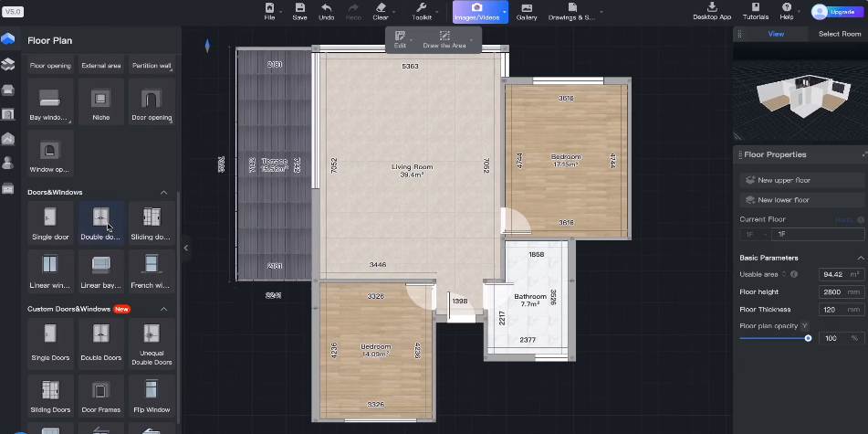Collapse the Custom Doors&Windows section

click(x=164, y=309)
